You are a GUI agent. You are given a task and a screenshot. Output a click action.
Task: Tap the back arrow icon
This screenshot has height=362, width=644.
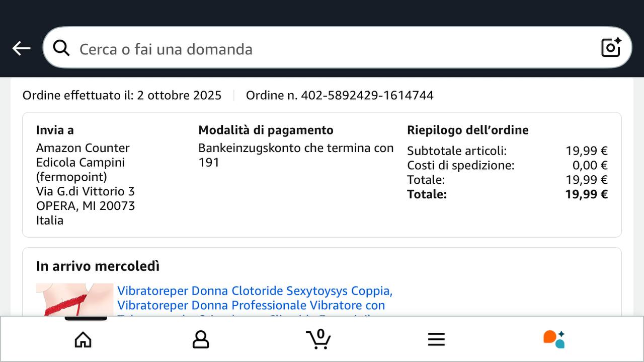(21, 48)
